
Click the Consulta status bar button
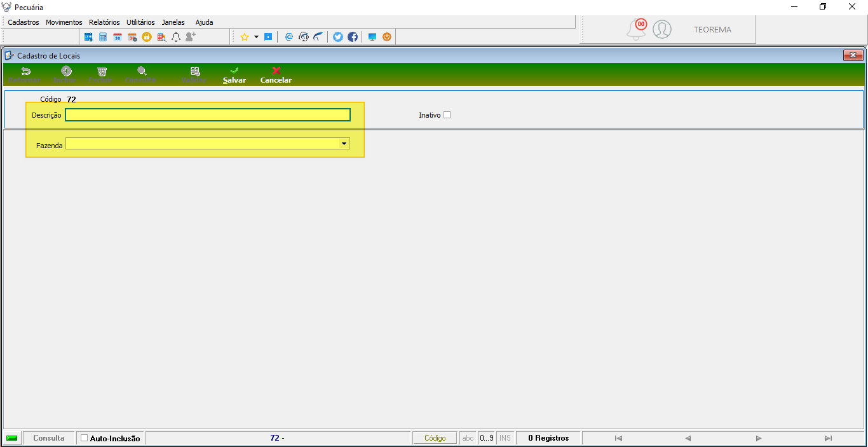49,438
